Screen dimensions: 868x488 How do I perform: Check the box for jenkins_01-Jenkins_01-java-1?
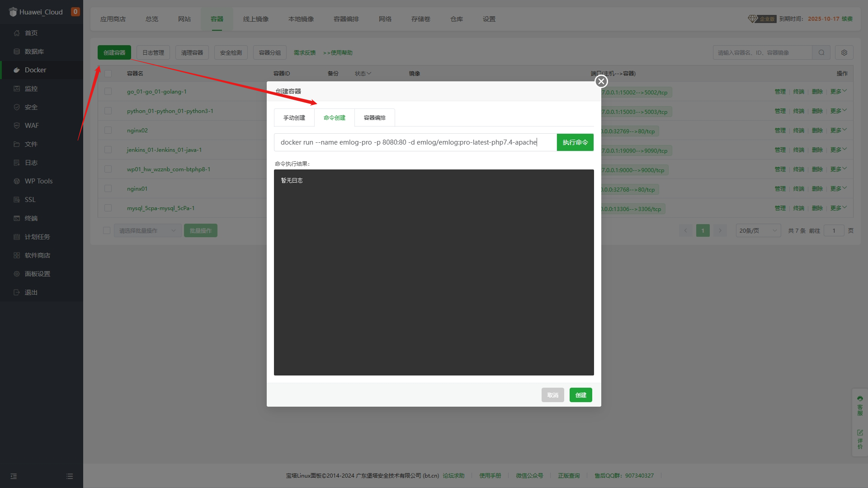click(108, 150)
